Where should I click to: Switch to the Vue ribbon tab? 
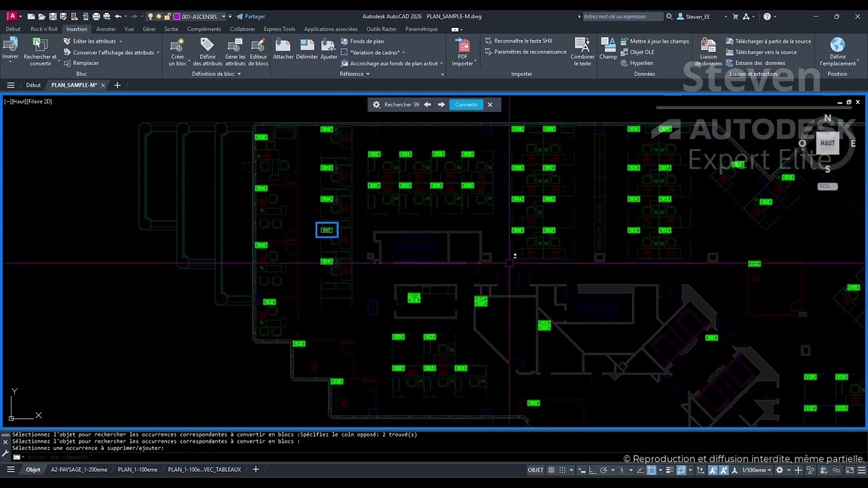coord(129,29)
